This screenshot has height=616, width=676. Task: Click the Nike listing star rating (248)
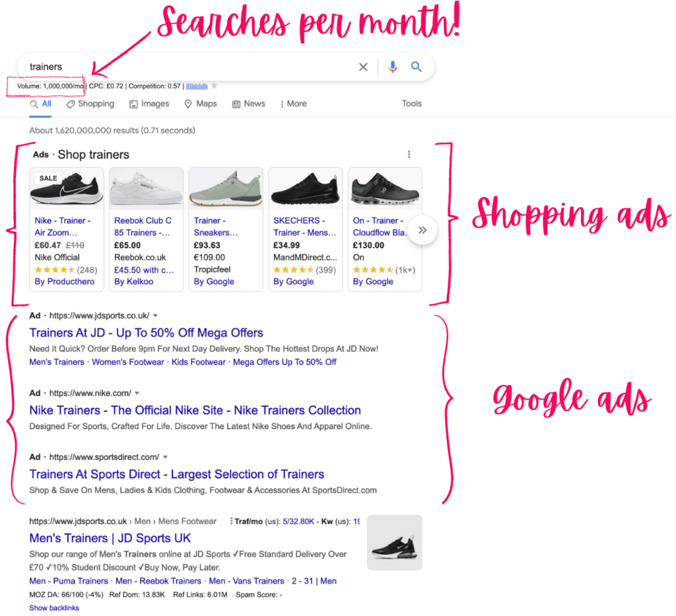tap(66, 270)
